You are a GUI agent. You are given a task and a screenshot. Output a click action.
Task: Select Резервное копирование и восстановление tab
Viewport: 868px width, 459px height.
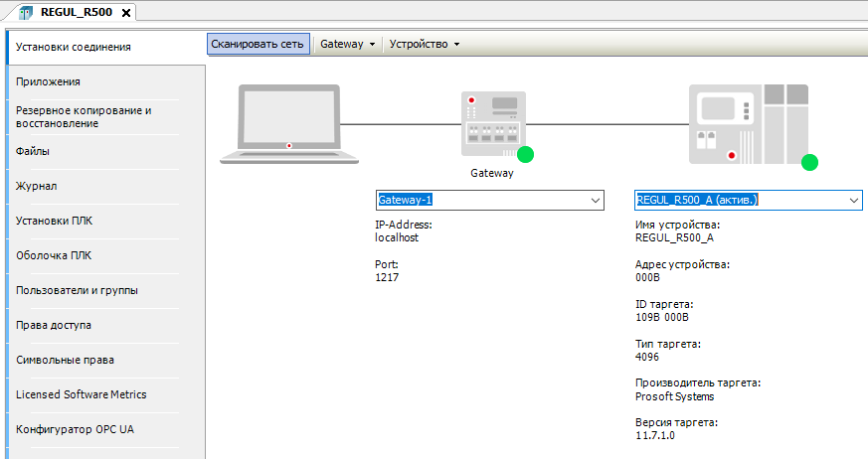point(84,116)
